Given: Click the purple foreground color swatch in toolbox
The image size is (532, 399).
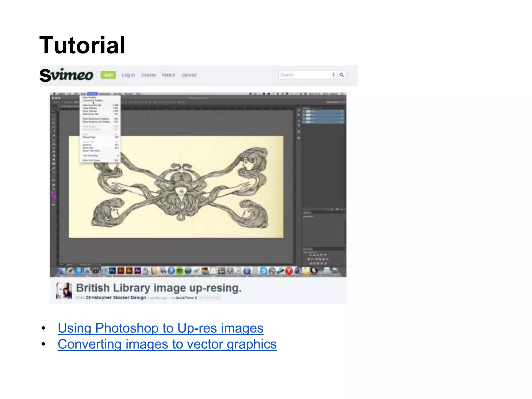Looking at the screenshot, I should click(x=54, y=196).
